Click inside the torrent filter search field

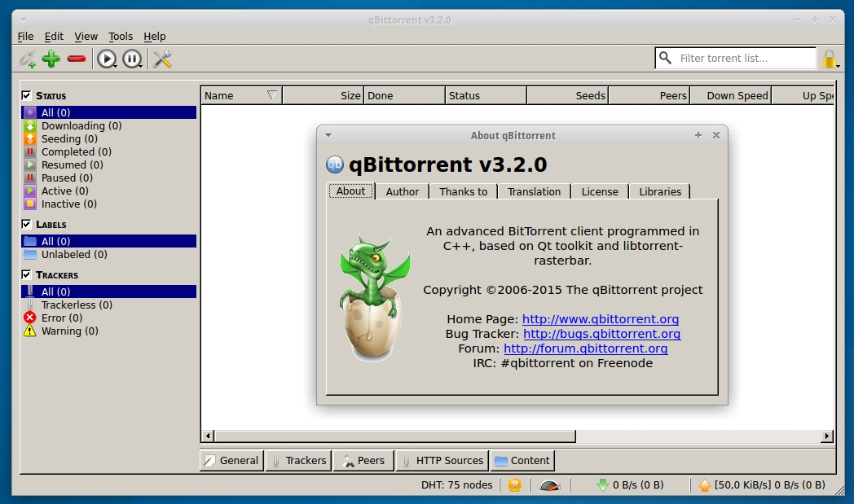pyautogui.click(x=733, y=58)
